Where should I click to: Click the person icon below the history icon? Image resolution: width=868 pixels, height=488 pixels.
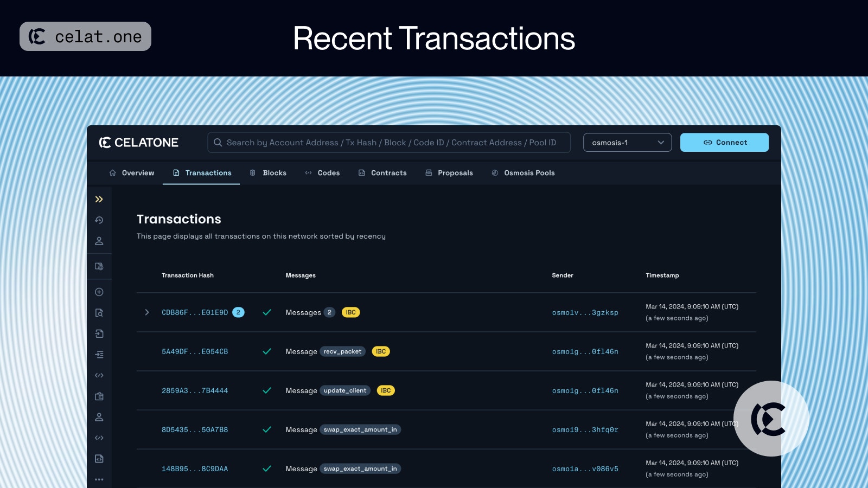pyautogui.click(x=99, y=241)
